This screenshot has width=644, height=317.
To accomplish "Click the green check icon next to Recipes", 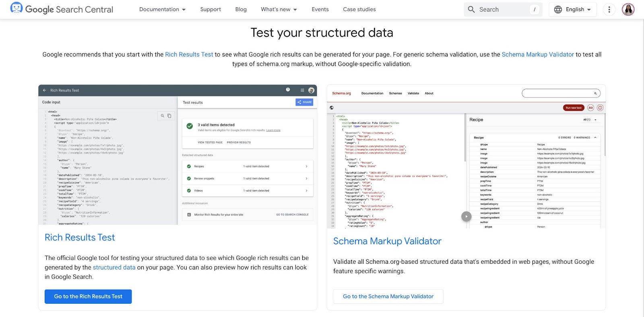I will pos(189,166).
